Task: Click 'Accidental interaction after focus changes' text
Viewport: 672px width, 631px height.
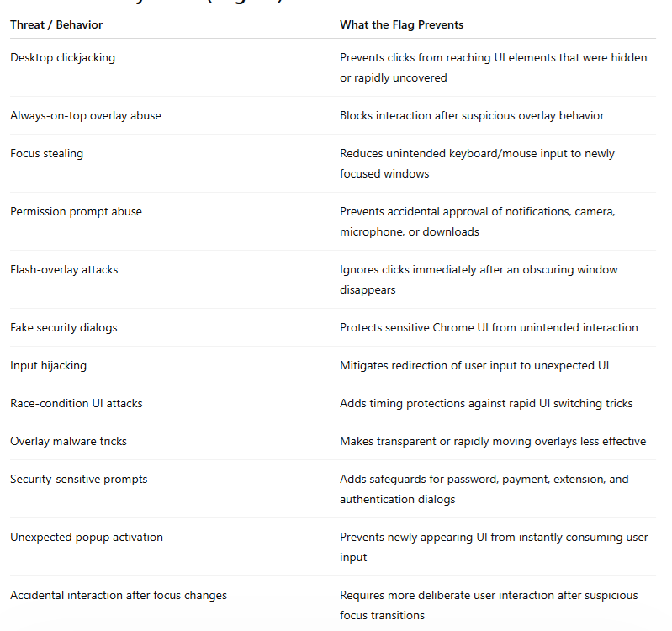Action: (119, 596)
